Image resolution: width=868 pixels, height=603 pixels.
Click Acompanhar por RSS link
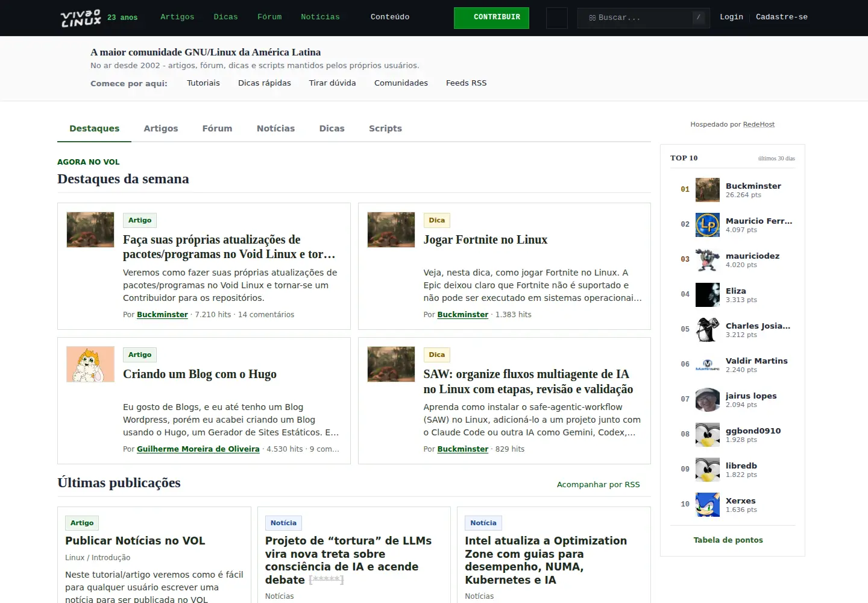click(599, 485)
